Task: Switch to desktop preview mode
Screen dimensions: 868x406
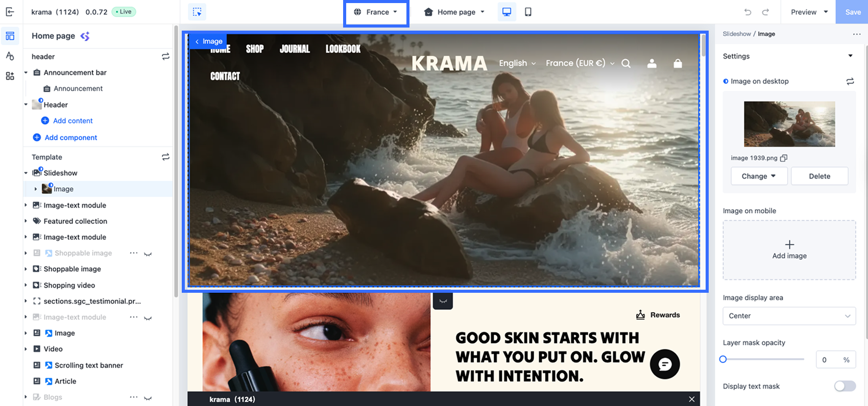Action: pyautogui.click(x=507, y=12)
